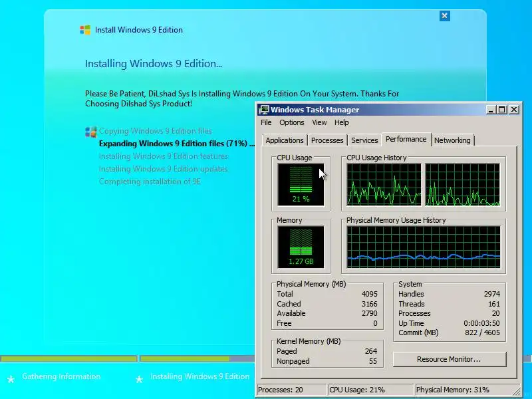532x399 pixels.
Task: Open Resource Monitor
Action: coord(450,359)
